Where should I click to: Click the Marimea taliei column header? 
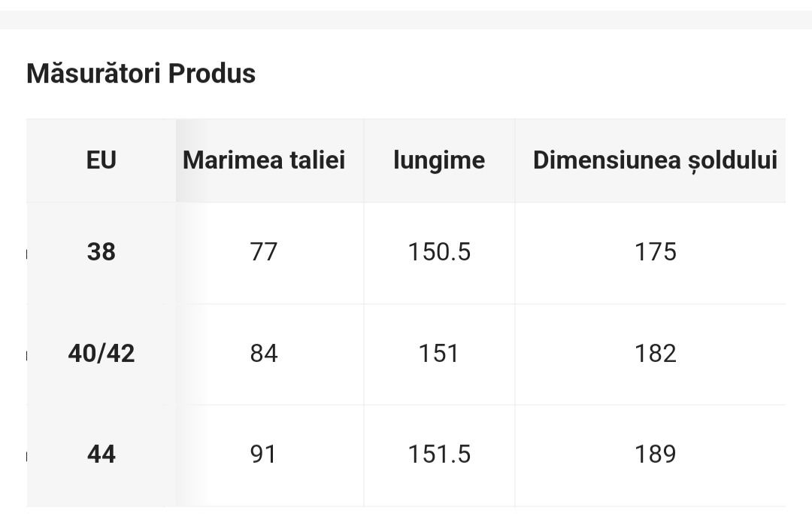(x=264, y=160)
